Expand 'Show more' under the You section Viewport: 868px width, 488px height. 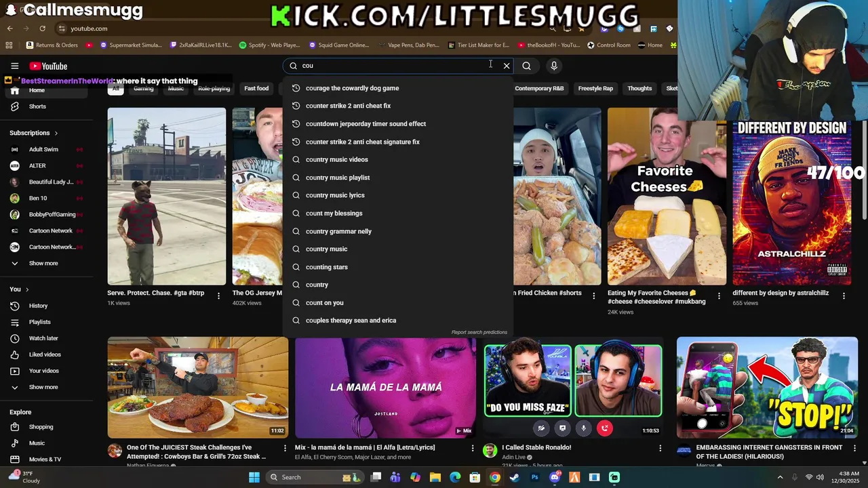[44, 387]
